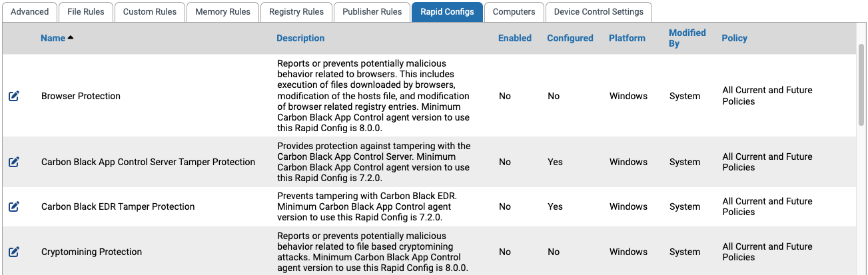
Task: Open the File Rules tab
Action: (86, 11)
